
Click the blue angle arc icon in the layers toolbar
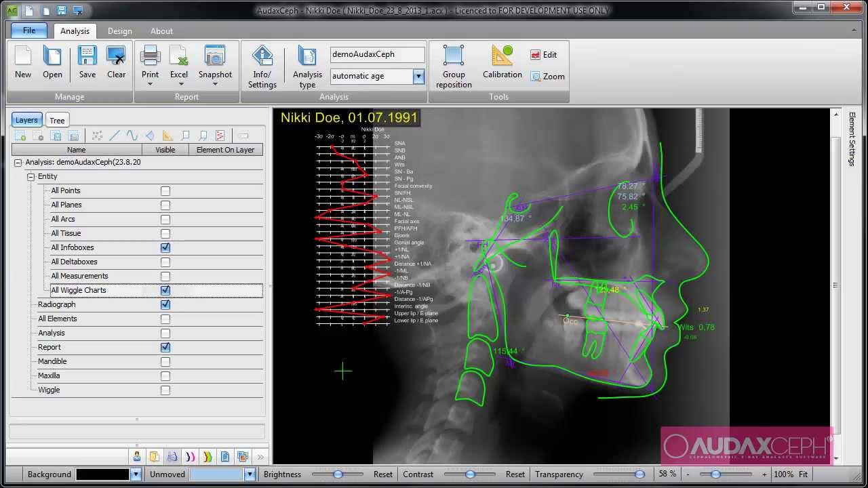click(x=150, y=136)
